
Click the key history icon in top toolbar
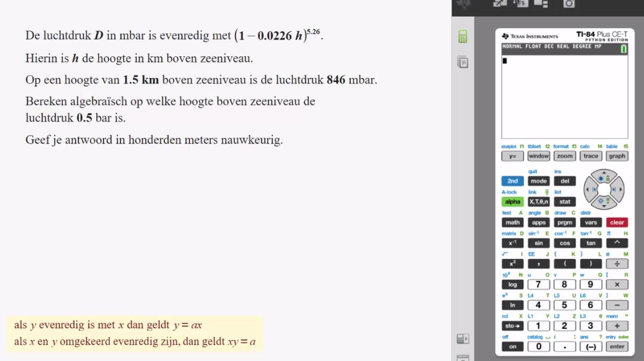(521, 4)
